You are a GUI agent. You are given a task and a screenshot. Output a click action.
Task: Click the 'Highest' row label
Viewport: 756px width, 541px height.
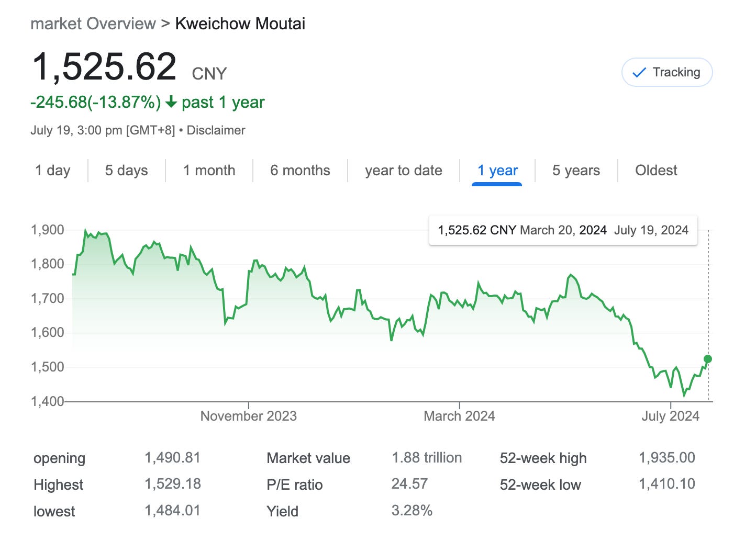(58, 485)
